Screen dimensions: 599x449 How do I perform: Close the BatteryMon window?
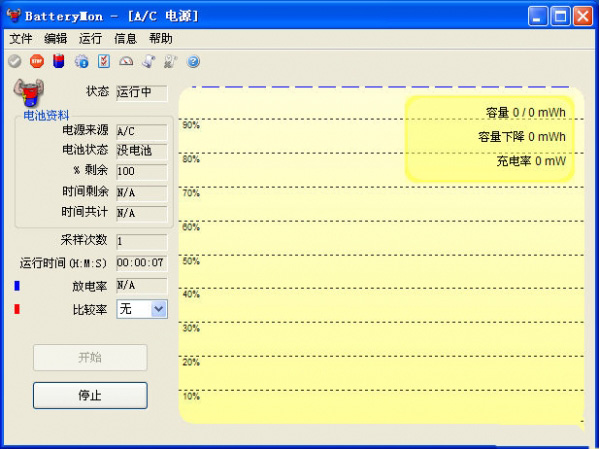pos(583,16)
